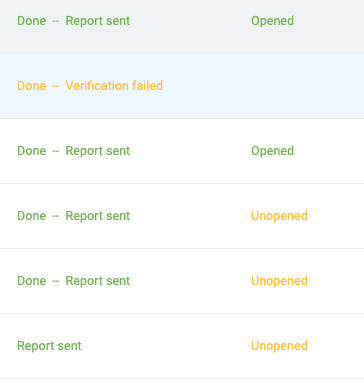Image resolution: width=364 pixels, height=385 pixels.
Task: Click the orange "Verification failed" status text
Action: tap(114, 86)
